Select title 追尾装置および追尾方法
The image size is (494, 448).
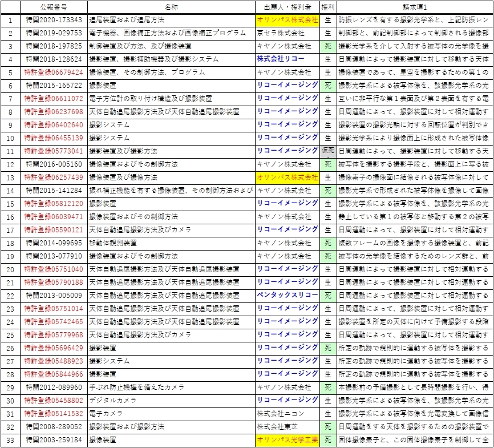pos(127,20)
